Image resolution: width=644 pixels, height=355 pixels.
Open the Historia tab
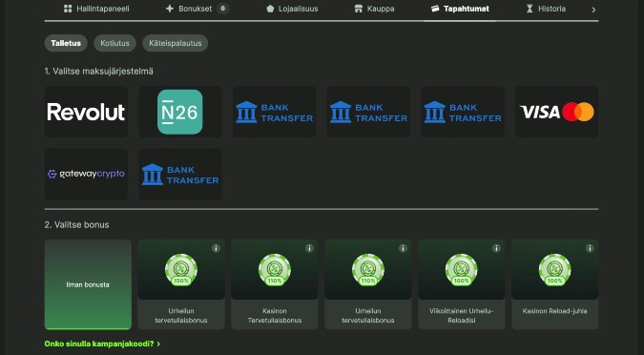coord(546,9)
